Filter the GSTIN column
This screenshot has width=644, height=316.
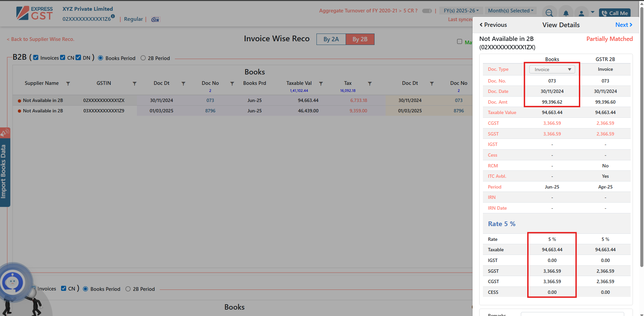[x=134, y=84]
